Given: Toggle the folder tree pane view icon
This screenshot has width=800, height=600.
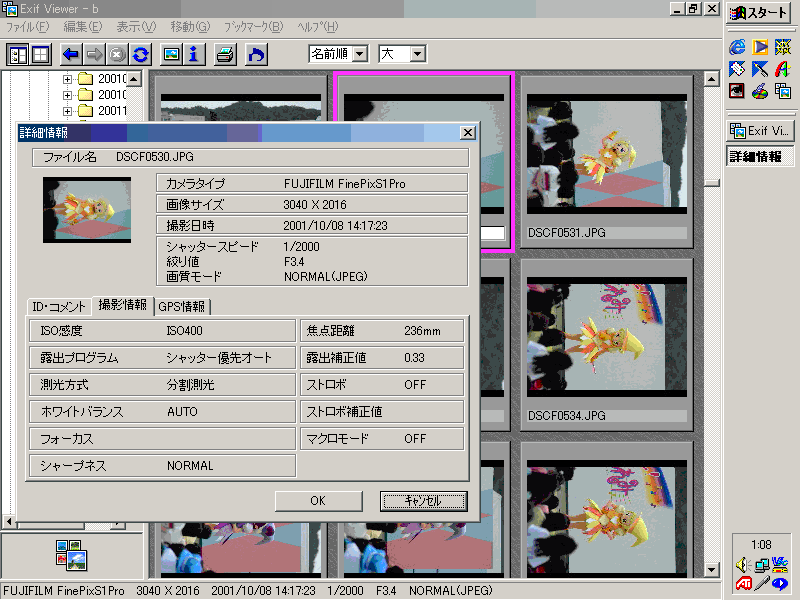Looking at the screenshot, I should [19, 54].
